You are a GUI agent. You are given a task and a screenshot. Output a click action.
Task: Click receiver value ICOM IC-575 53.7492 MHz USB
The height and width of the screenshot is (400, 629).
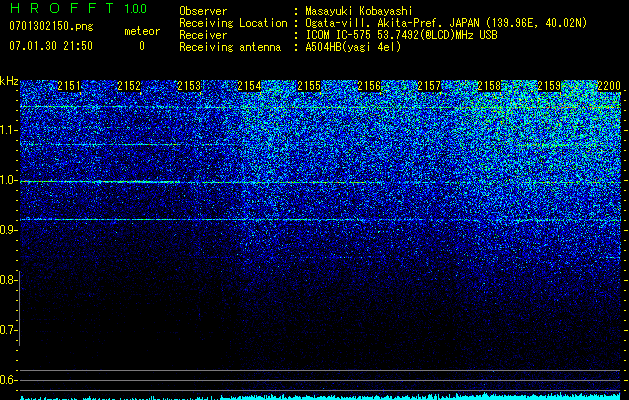tap(401, 35)
